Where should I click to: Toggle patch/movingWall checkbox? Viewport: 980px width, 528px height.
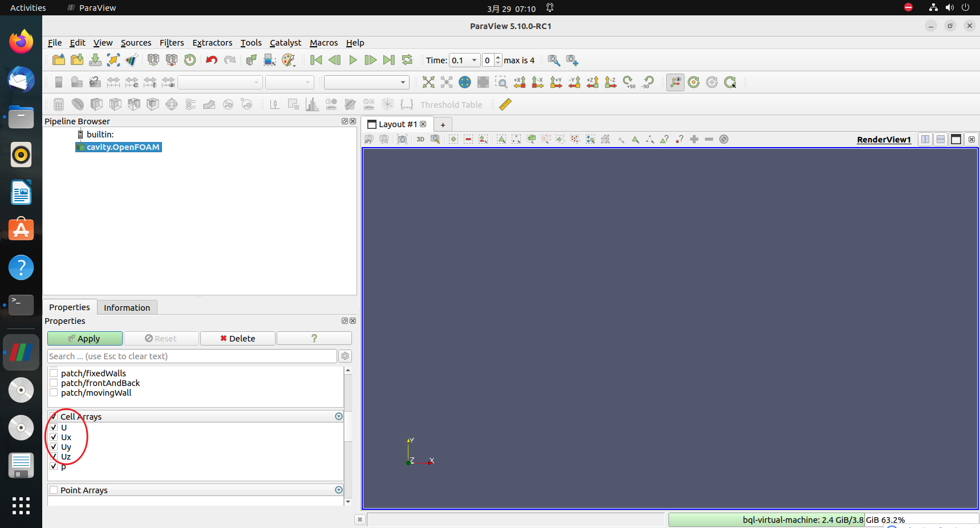(54, 393)
